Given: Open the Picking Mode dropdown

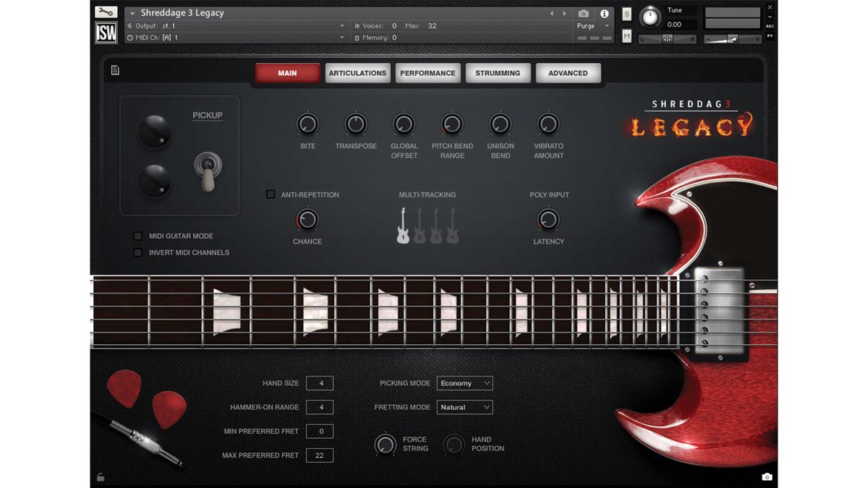Looking at the screenshot, I should 464,383.
